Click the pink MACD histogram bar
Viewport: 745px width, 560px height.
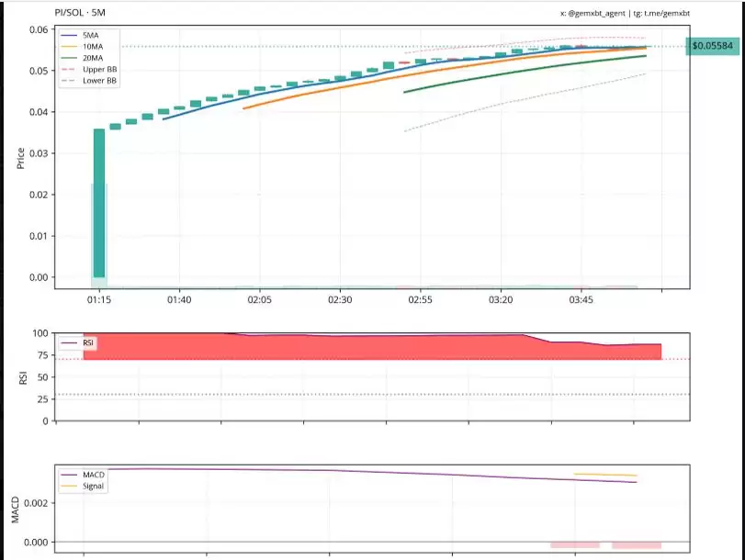[575, 544]
